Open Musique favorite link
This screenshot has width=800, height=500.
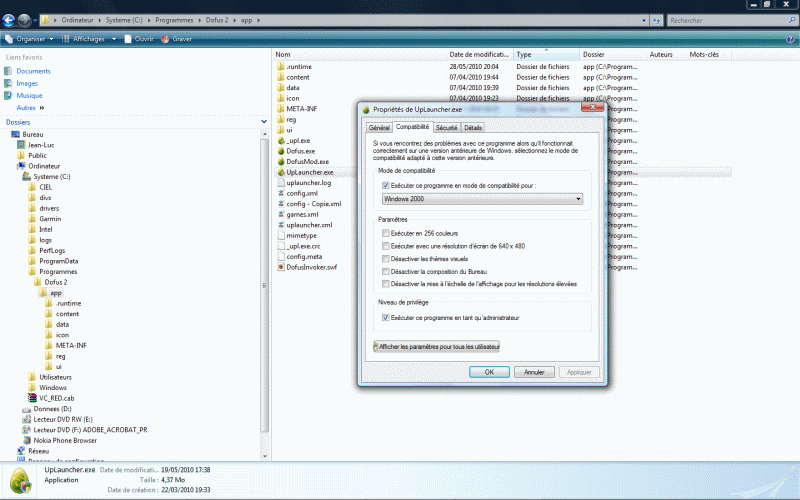(29, 95)
